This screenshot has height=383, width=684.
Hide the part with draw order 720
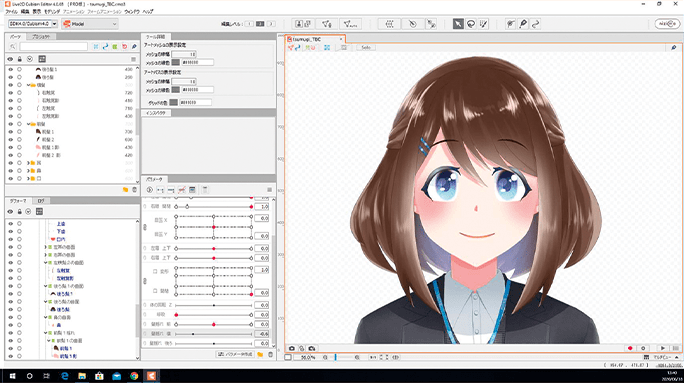(x=10, y=92)
